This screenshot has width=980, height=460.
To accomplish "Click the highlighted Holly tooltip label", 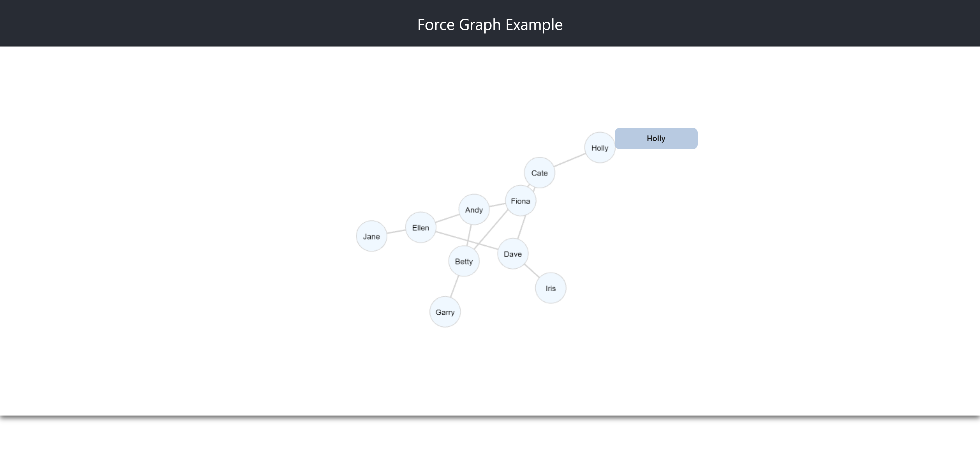I will point(656,138).
